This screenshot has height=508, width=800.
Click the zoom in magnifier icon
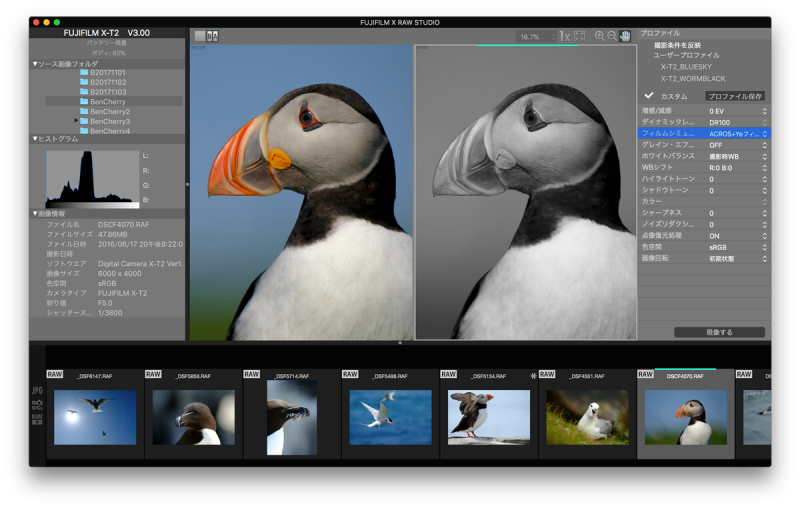pos(600,36)
